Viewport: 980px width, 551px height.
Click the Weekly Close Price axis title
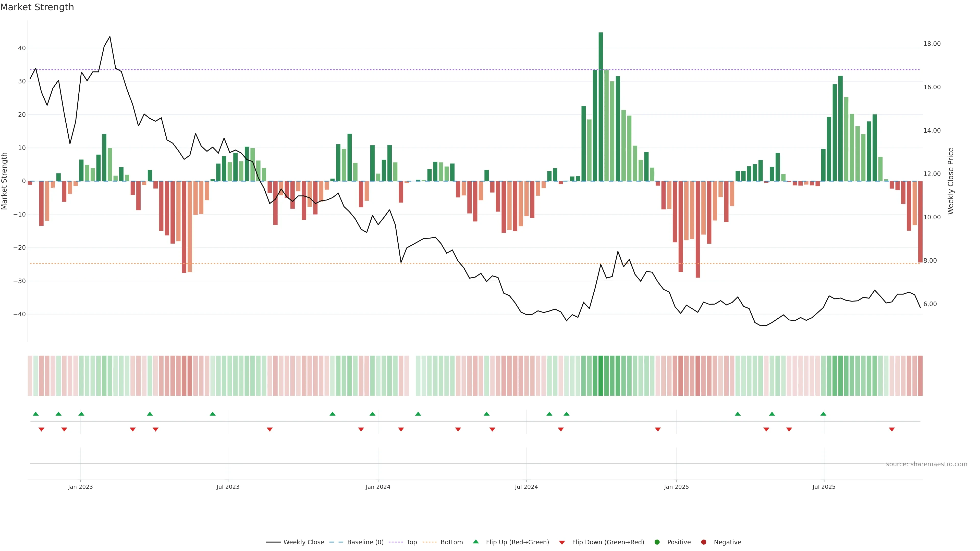[x=951, y=181]
